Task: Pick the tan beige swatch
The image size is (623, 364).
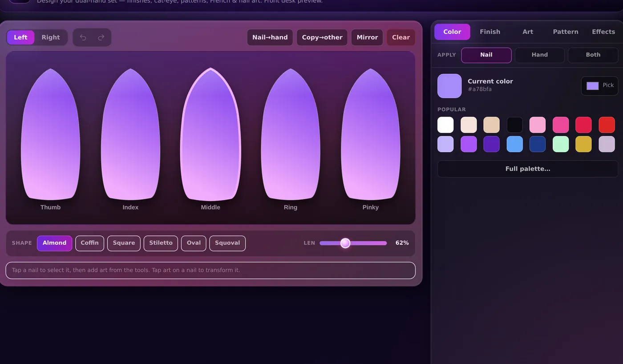Action: coord(492,125)
